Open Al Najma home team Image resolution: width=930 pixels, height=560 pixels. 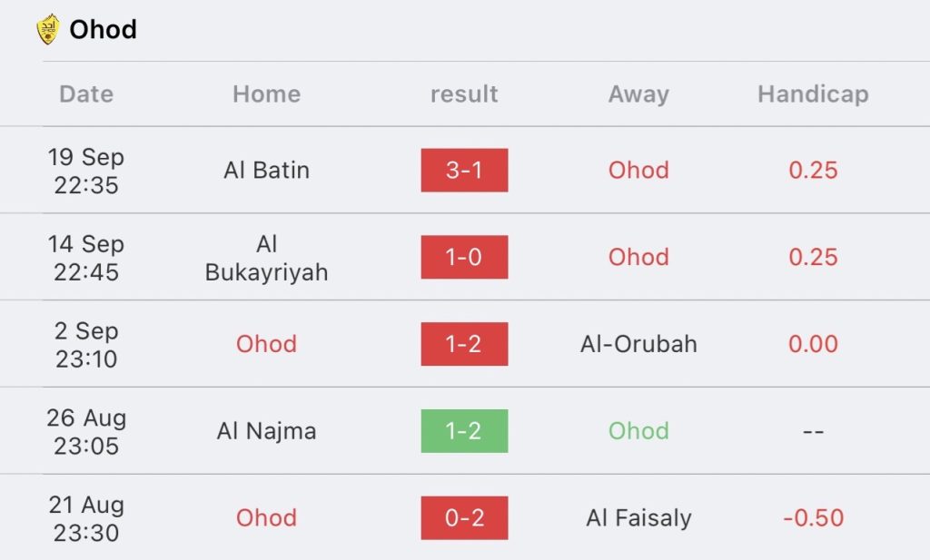(266, 431)
